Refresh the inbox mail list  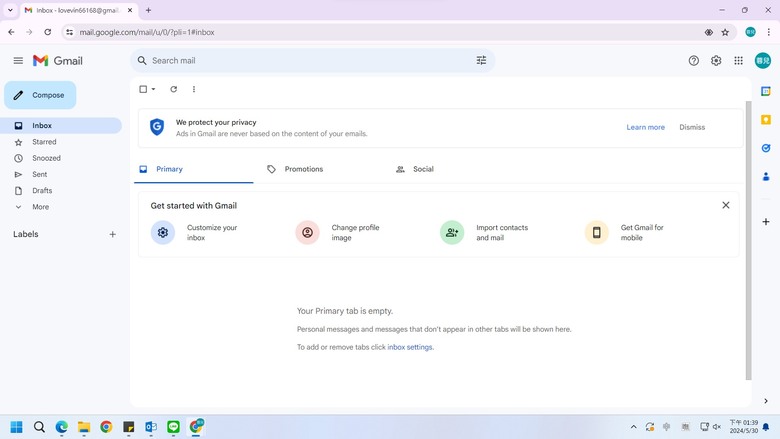click(174, 89)
